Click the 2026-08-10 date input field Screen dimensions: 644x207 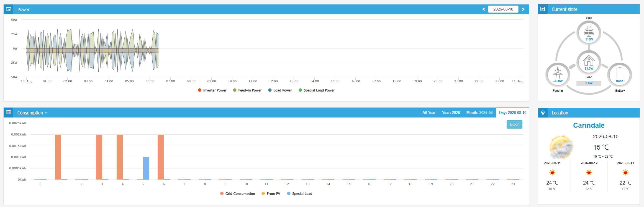[503, 9]
